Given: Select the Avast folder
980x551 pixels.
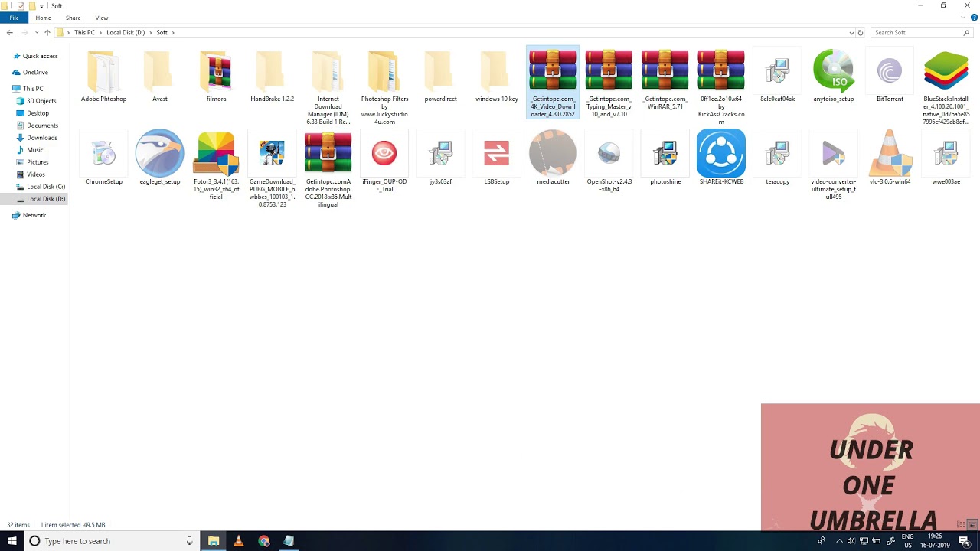Looking at the screenshot, I should point(159,77).
